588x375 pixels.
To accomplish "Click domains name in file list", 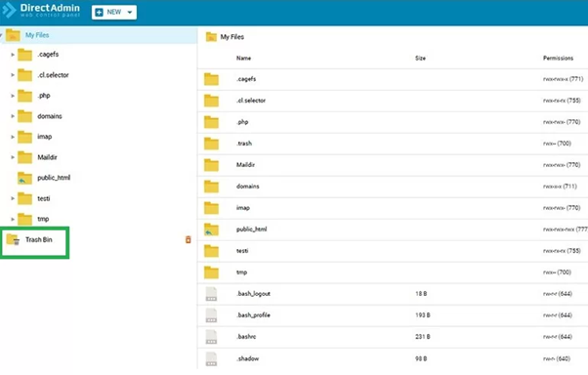I will click(247, 186).
